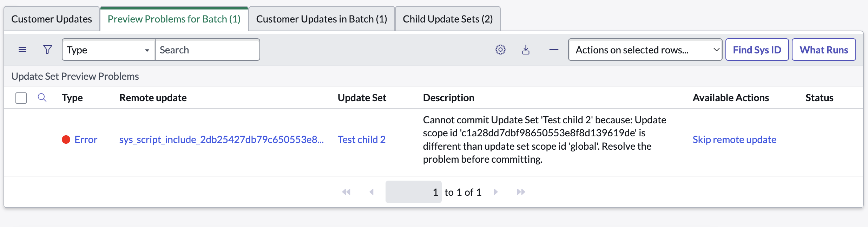Screen dimensions: 868x227
Task: Select Customer Updates in Batch tab
Action: pyautogui.click(x=321, y=19)
